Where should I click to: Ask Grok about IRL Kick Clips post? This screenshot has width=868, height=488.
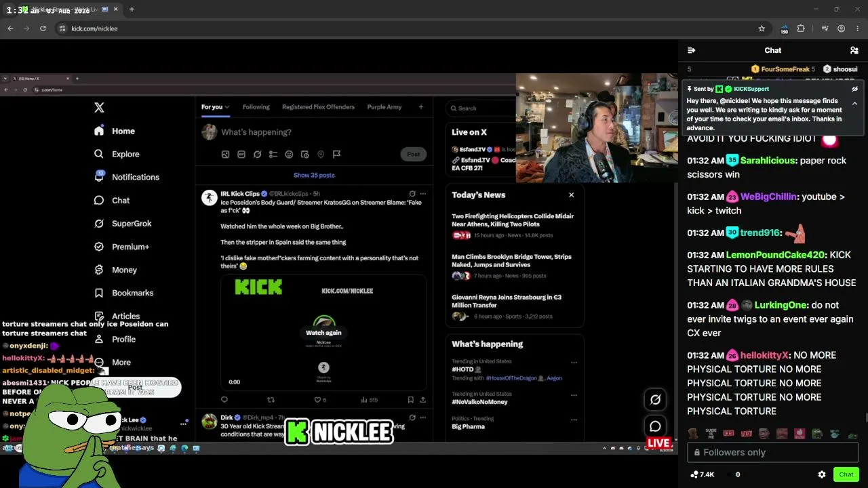click(x=412, y=194)
